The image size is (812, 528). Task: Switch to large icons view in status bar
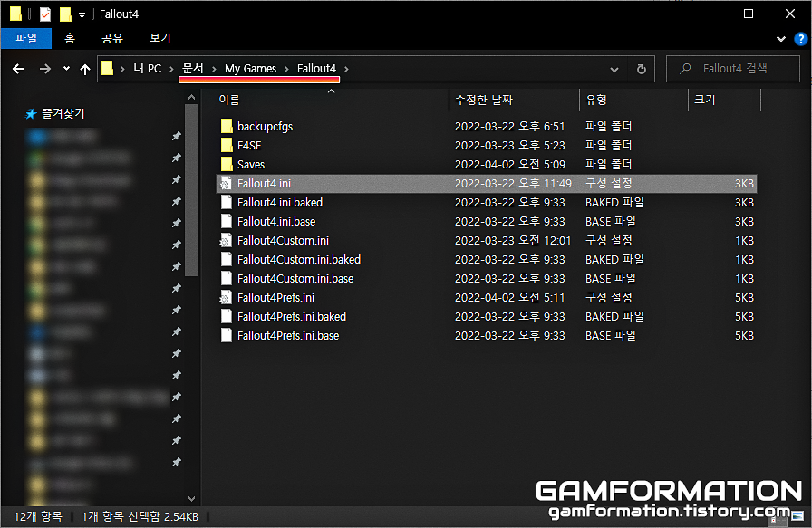click(x=797, y=516)
